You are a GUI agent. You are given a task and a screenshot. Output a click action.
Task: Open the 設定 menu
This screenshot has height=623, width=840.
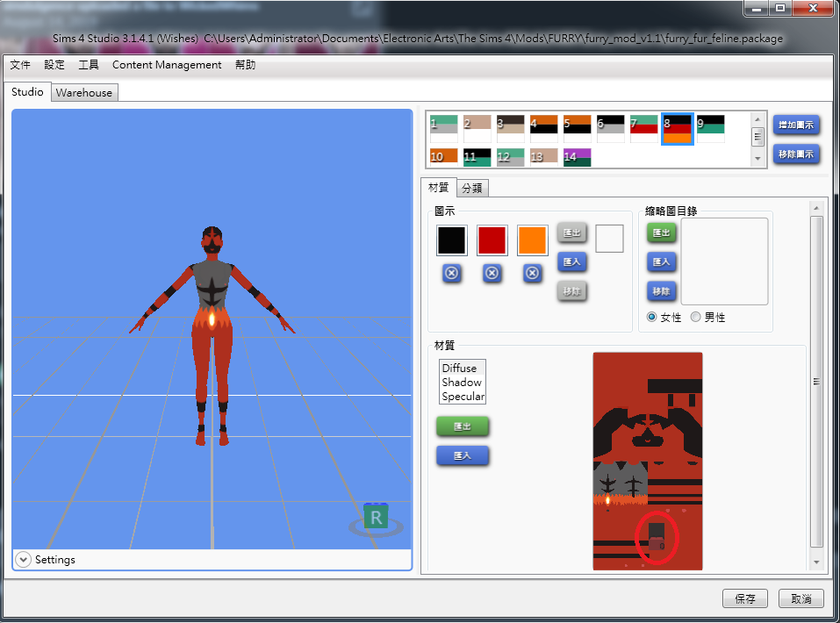point(54,65)
